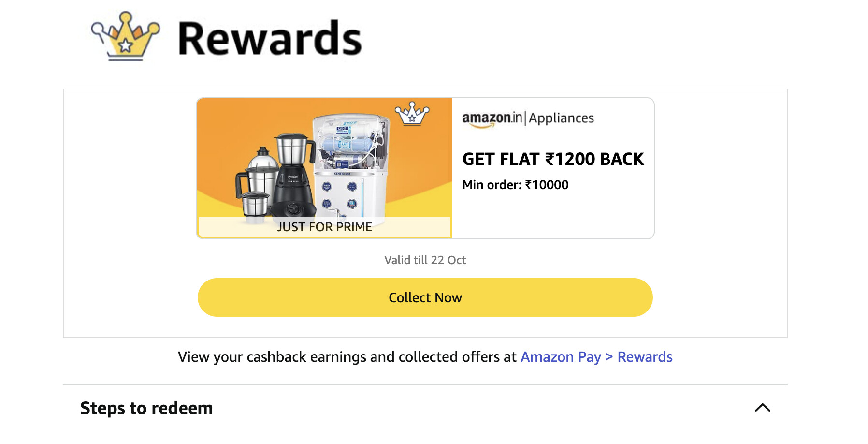Click the Valid till 22 Oct text
Viewport: 868px width, 444px height.
click(x=425, y=260)
